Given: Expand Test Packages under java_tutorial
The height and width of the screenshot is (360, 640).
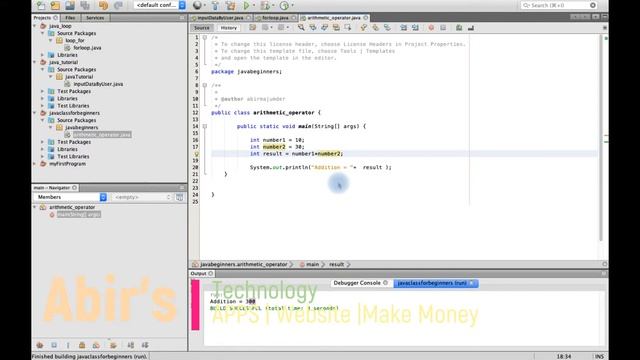Looking at the screenshot, I should click(x=42, y=91).
